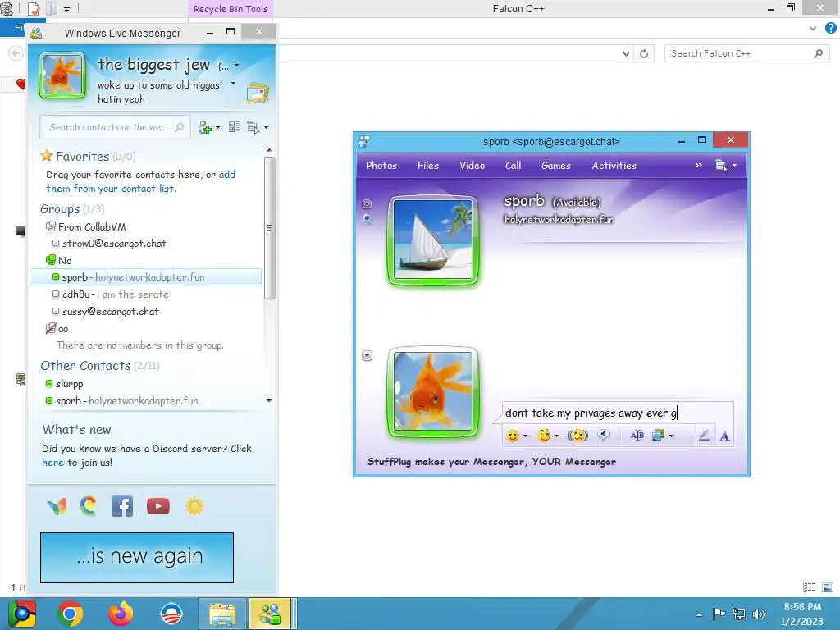Select contact slurpp under Other Contacts
The width and height of the screenshot is (840, 630).
coord(69,384)
